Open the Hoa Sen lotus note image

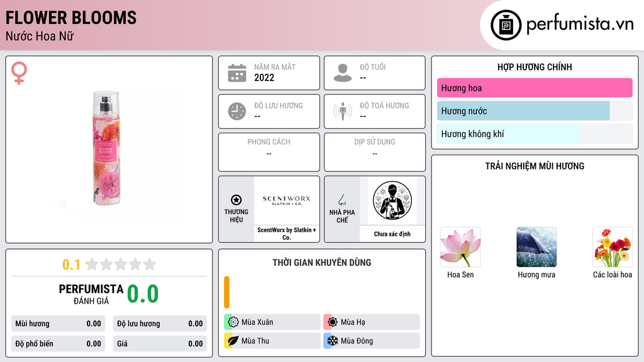460,247
